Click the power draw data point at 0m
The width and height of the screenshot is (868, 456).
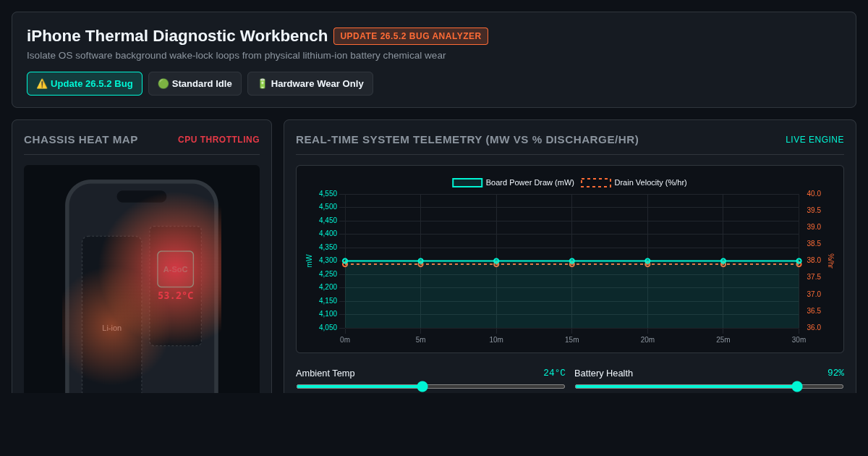point(345,261)
